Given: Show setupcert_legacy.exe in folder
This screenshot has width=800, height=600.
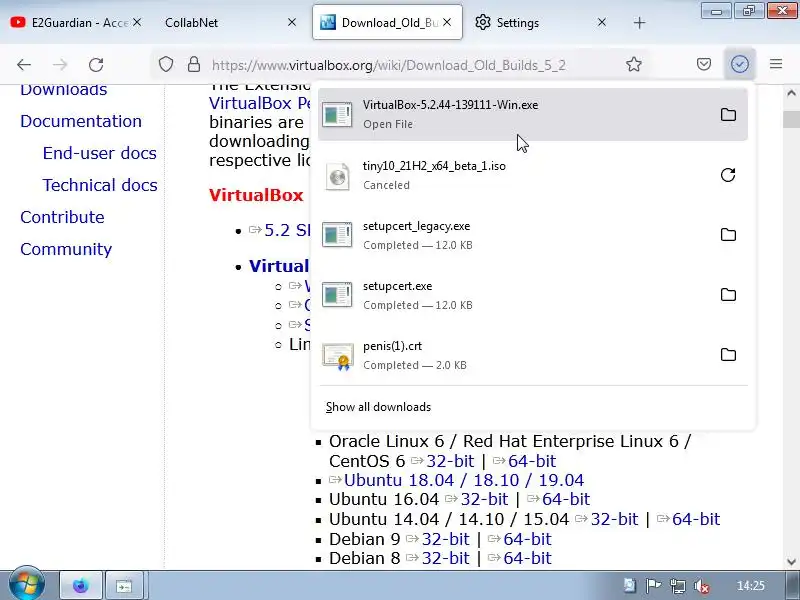Looking at the screenshot, I should 728,235.
